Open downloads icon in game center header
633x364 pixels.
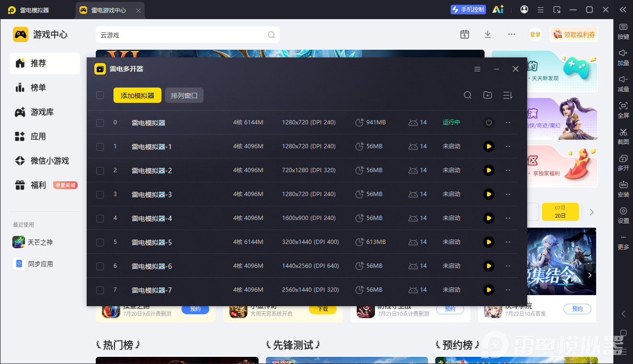(487, 34)
